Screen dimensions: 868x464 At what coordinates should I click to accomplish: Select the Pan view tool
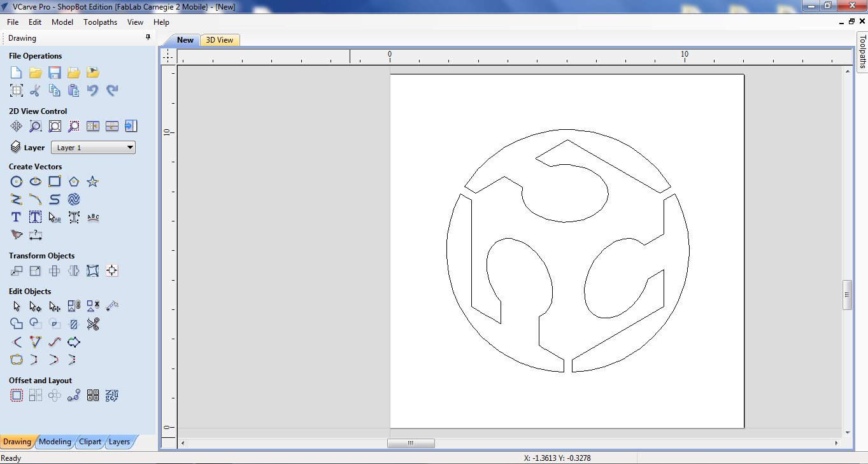pyautogui.click(x=17, y=126)
